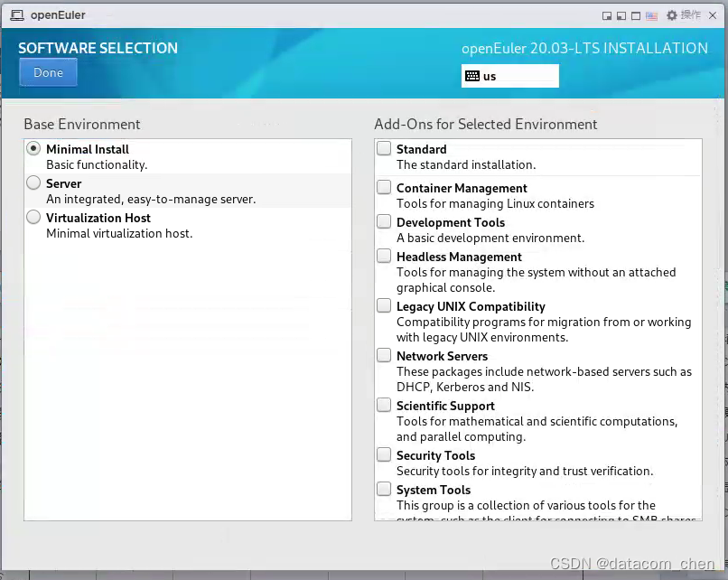The height and width of the screenshot is (580, 728).
Task: Keep Minimal Install radio selected
Action: 33,148
